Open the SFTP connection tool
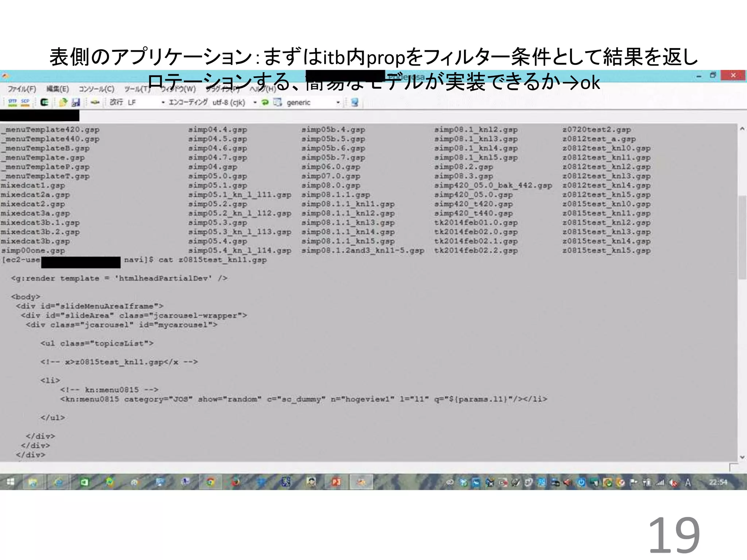This screenshot has height=560, width=747. point(12,102)
